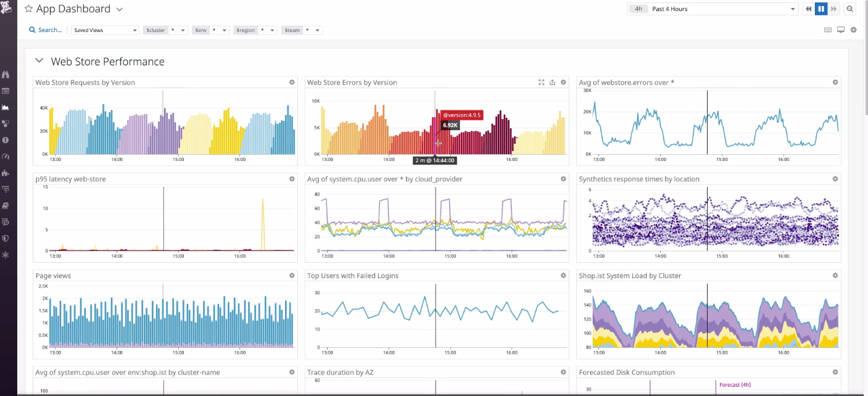Screen dimensions: 868x396
Task: Open the App Dashboard title dropdown
Action: [120, 10]
